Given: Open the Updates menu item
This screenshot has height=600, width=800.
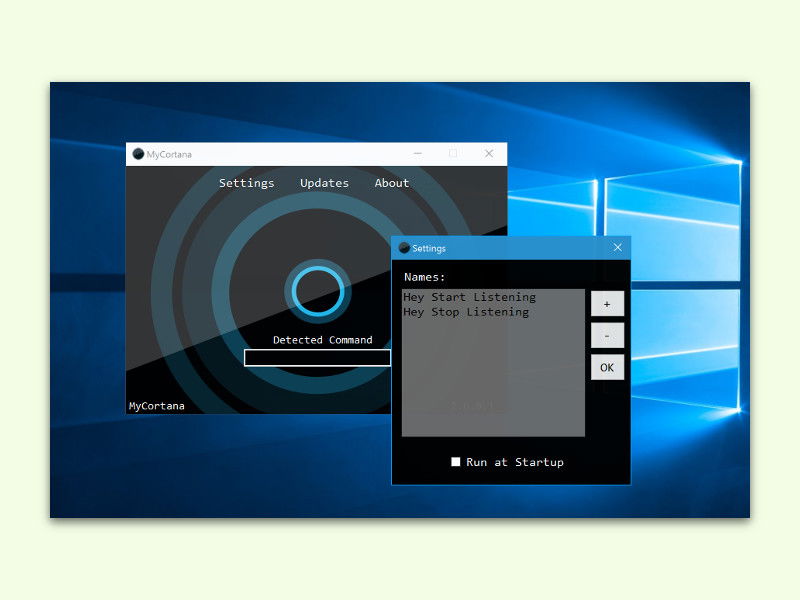Looking at the screenshot, I should pyautogui.click(x=324, y=183).
